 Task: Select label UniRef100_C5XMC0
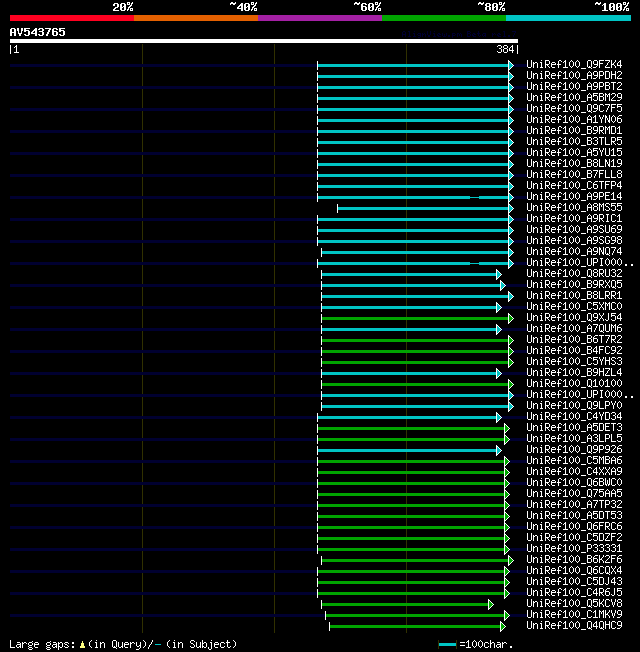point(574,306)
